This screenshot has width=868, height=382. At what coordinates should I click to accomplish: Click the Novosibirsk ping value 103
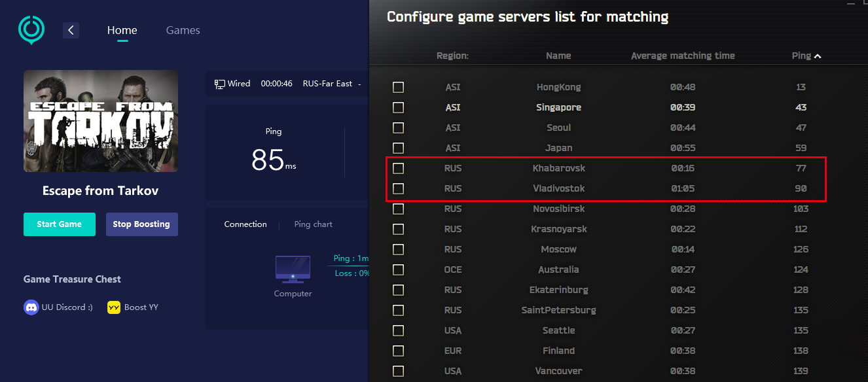(x=801, y=209)
